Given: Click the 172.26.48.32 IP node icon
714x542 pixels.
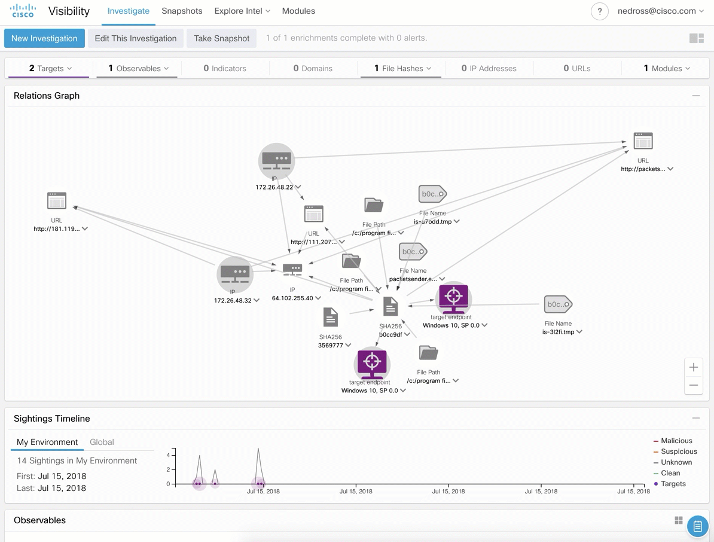Looking at the screenshot, I should (x=235, y=273).
